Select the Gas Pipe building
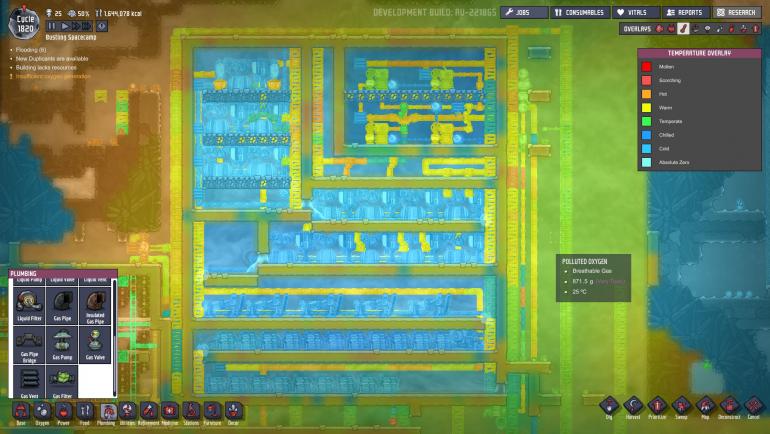The height and width of the screenshot is (434, 770). (x=62, y=305)
